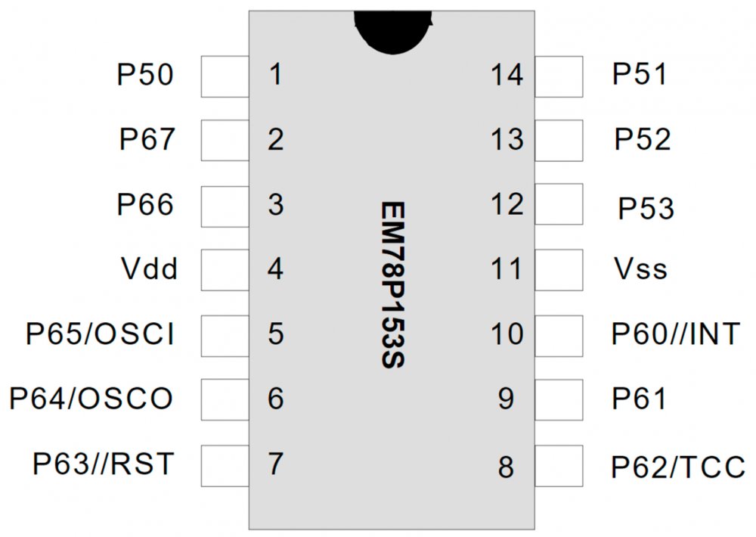
Task: Click the EM78P153S chip name text
Action: click(393, 285)
